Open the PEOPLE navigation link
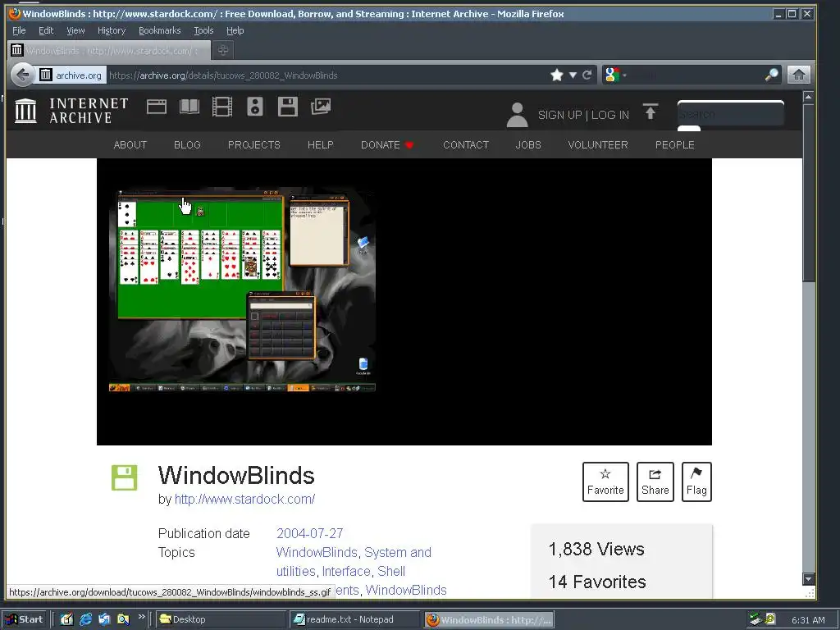This screenshot has height=630, width=840. pyautogui.click(x=675, y=145)
